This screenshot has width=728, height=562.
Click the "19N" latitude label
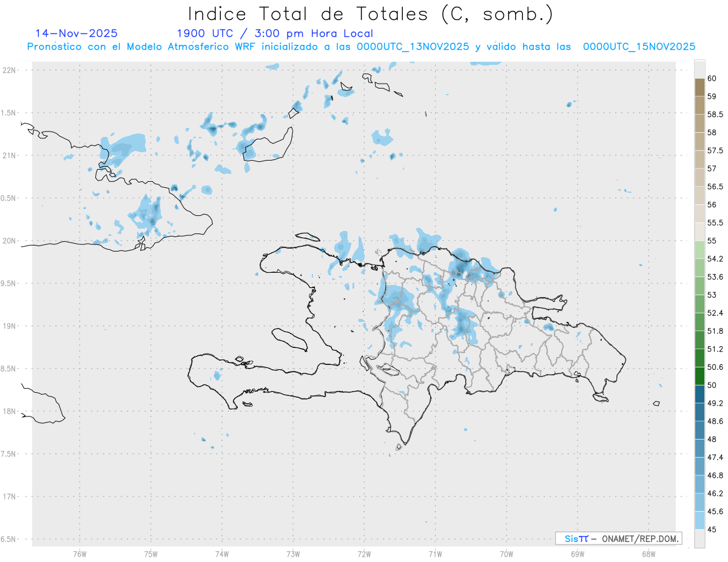click(x=9, y=326)
